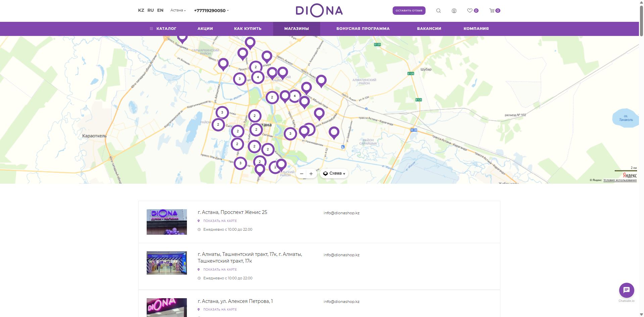Go to Бонусная программа page
This screenshot has width=644, height=317.
click(x=363, y=29)
